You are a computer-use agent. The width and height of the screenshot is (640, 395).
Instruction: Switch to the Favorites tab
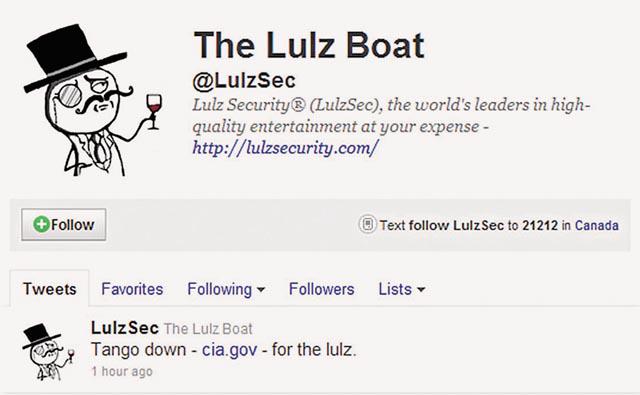coord(132,289)
